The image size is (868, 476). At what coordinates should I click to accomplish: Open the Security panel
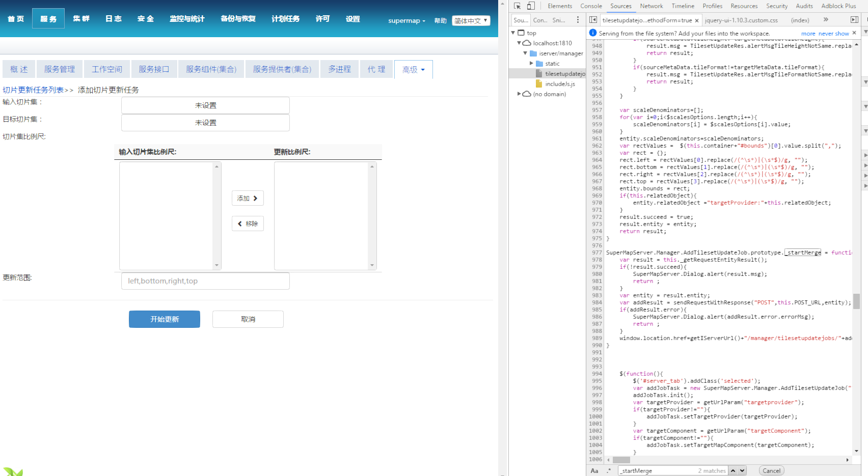pos(776,6)
